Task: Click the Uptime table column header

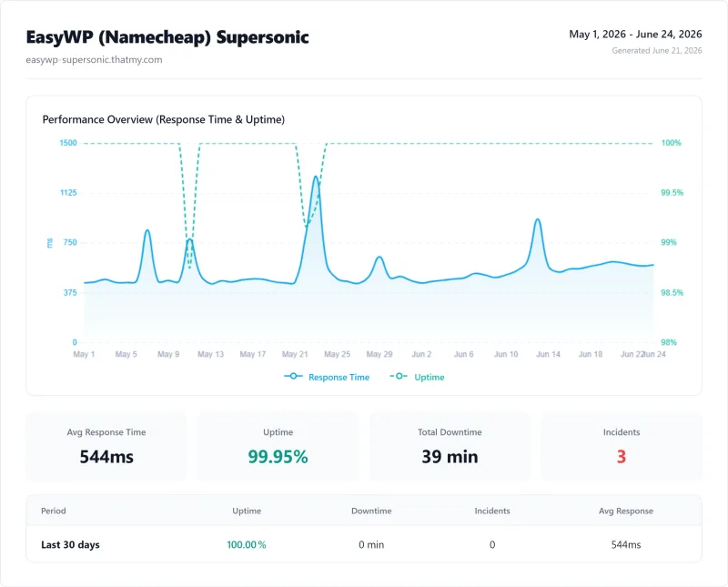Action: (247, 511)
